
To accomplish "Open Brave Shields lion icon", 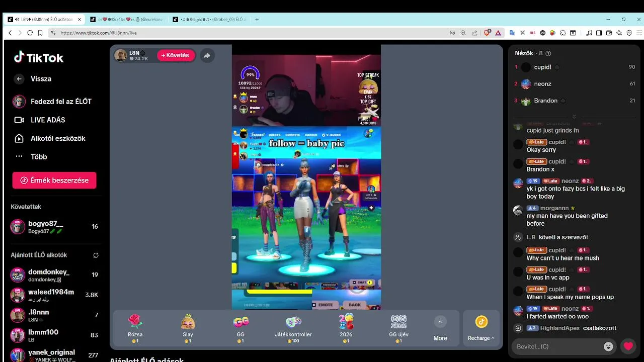I will click(x=487, y=33).
